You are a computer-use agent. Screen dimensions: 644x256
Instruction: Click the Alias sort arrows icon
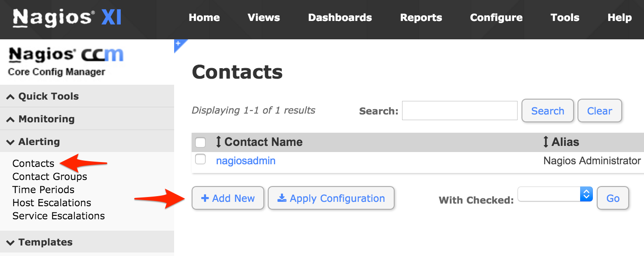546,142
